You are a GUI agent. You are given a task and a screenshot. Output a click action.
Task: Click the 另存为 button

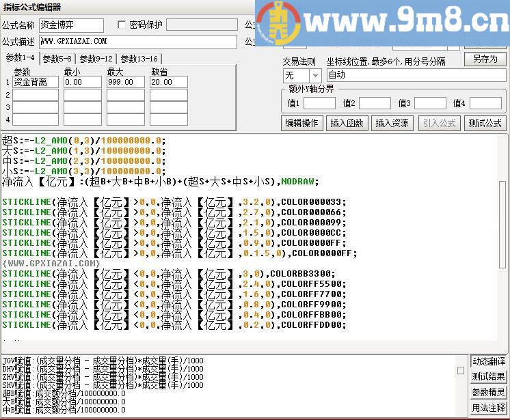(x=485, y=59)
